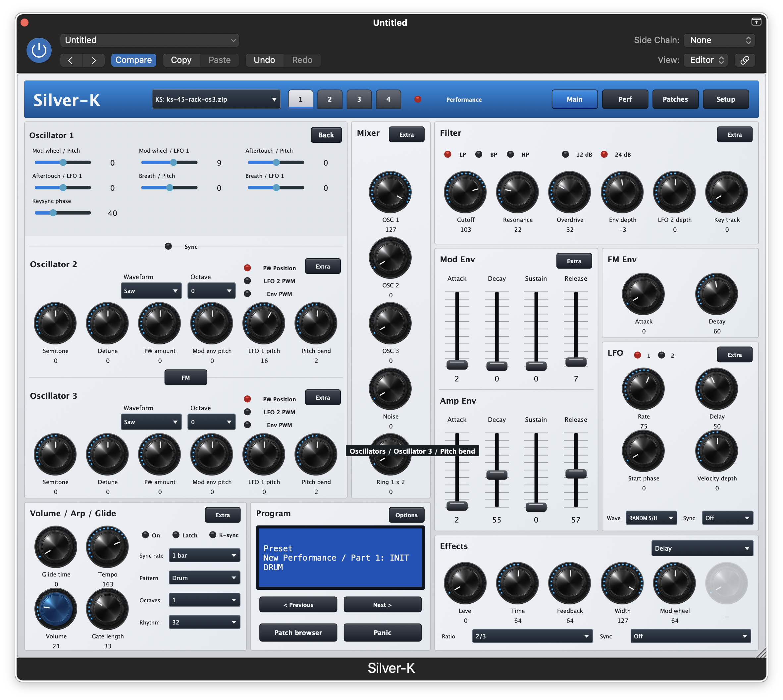
Task: Click the Overdrive knob
Action: tap(569, 192)
